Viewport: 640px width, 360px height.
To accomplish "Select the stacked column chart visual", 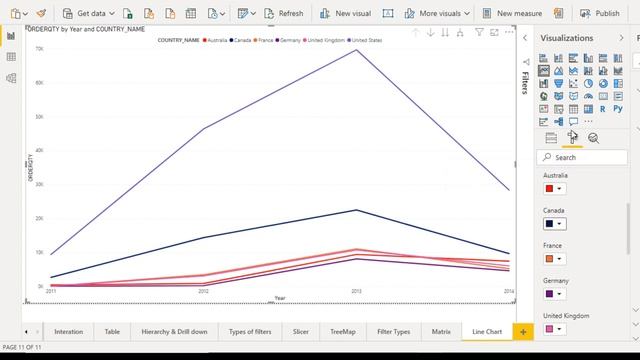I will [558, 58].
